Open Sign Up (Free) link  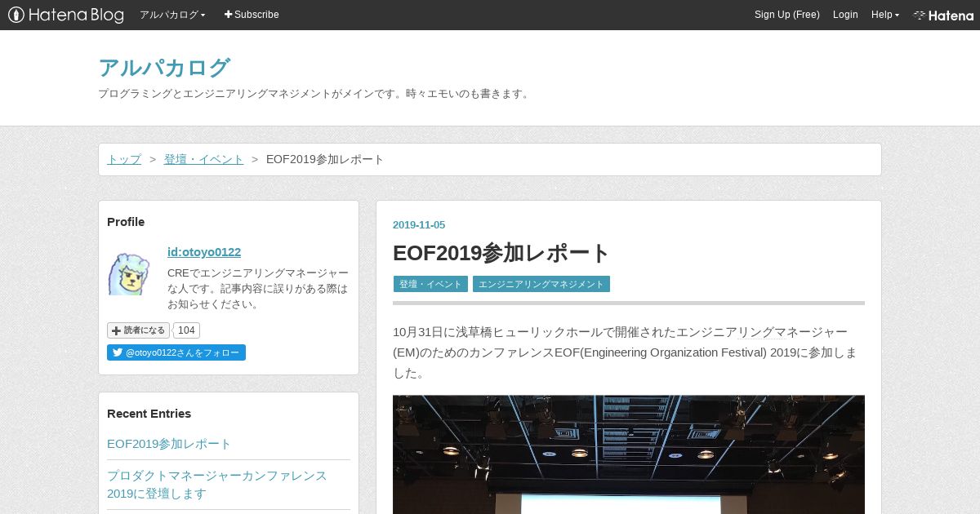click(786, 15)
